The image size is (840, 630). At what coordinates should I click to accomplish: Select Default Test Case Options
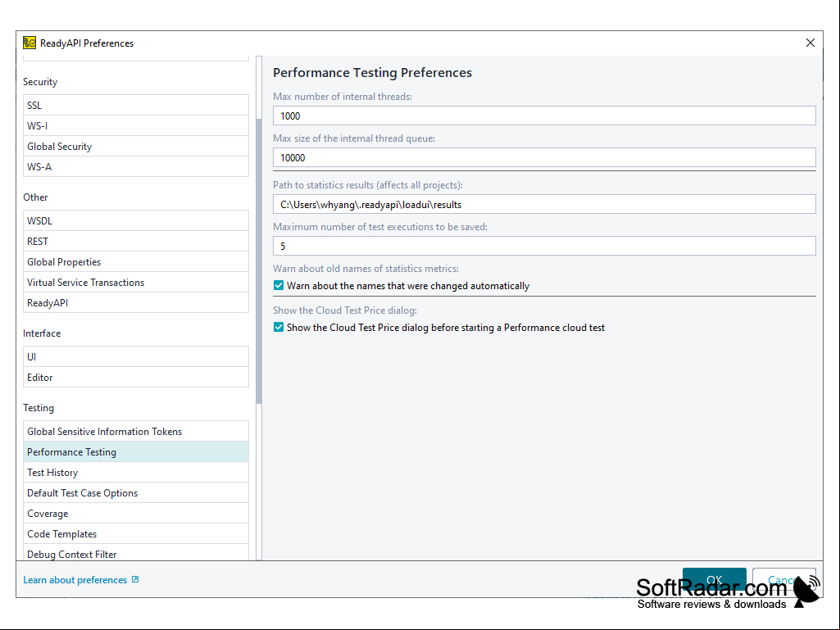point(136,493)
